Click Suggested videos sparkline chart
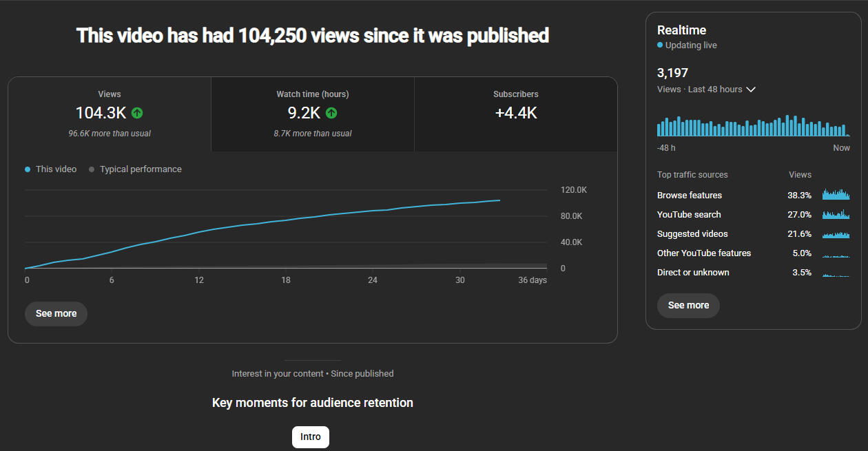The width and height of the screenshot is (868, 451). (x=836, y=234)
